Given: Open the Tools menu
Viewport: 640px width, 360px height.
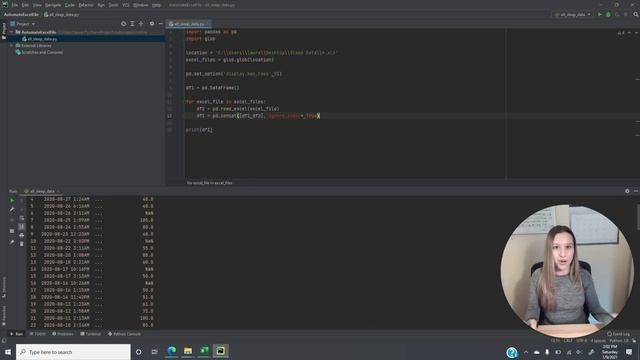Looking at the screenshot, I should pyautogui.click(x=113, y=5).
